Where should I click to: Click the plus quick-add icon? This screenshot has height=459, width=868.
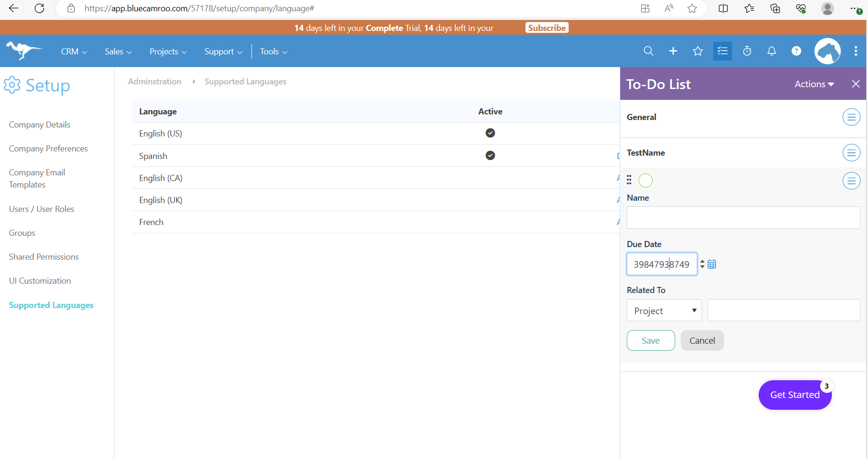pos(673,51)
